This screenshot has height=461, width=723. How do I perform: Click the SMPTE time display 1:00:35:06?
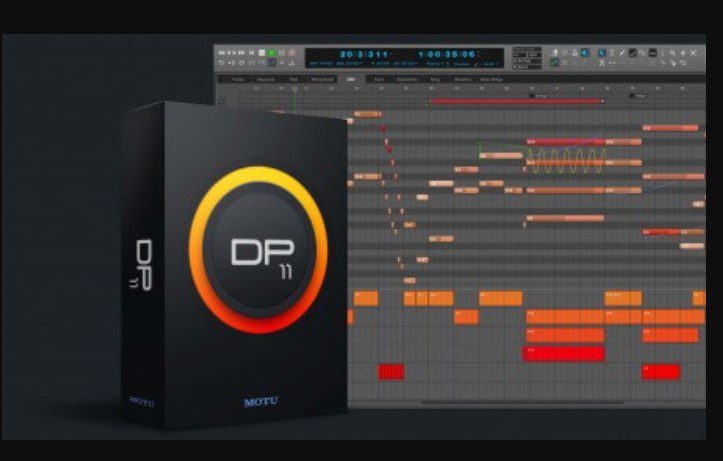(x=447, y=54)
